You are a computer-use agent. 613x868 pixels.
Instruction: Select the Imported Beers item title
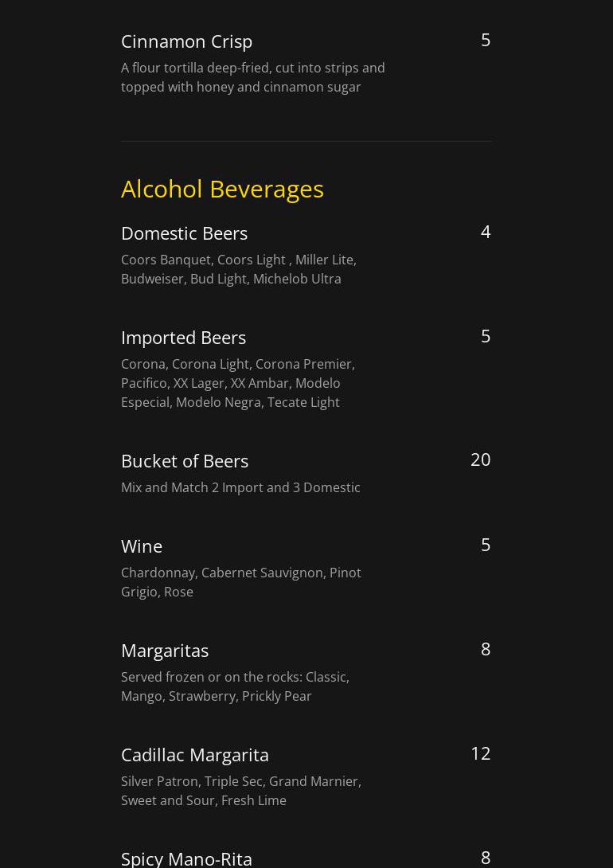[183, 337]
